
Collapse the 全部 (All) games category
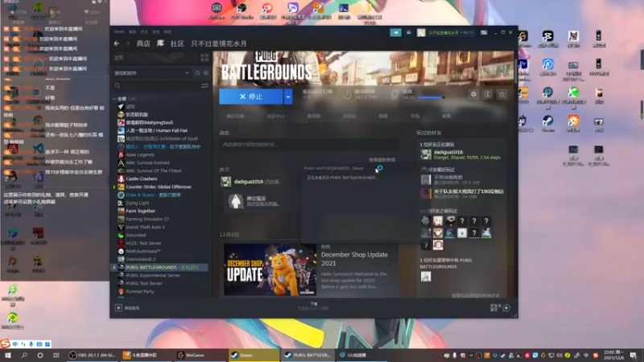pyautogui.click(x=114, y=99)
